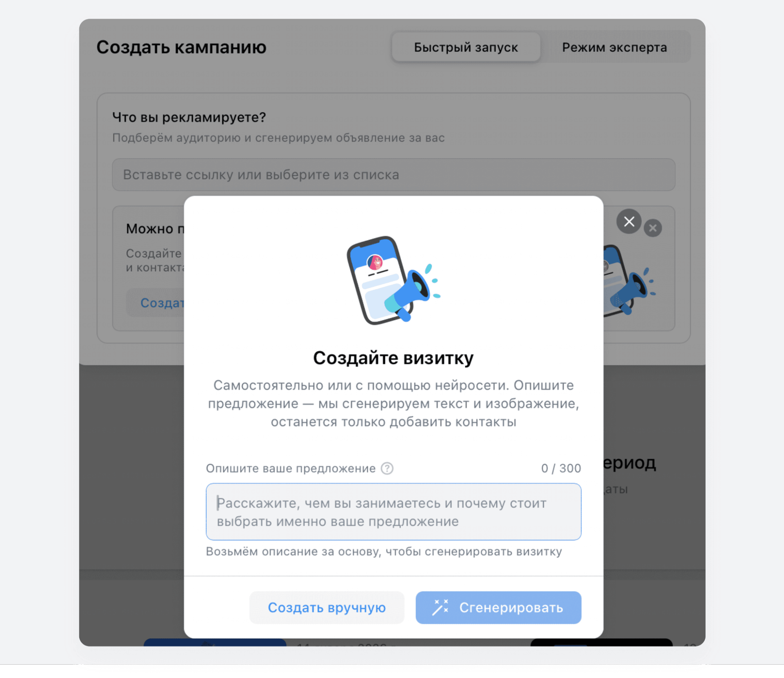
Task: Click the magic wand icon on Сгенерировать
Action: (440, 607)
